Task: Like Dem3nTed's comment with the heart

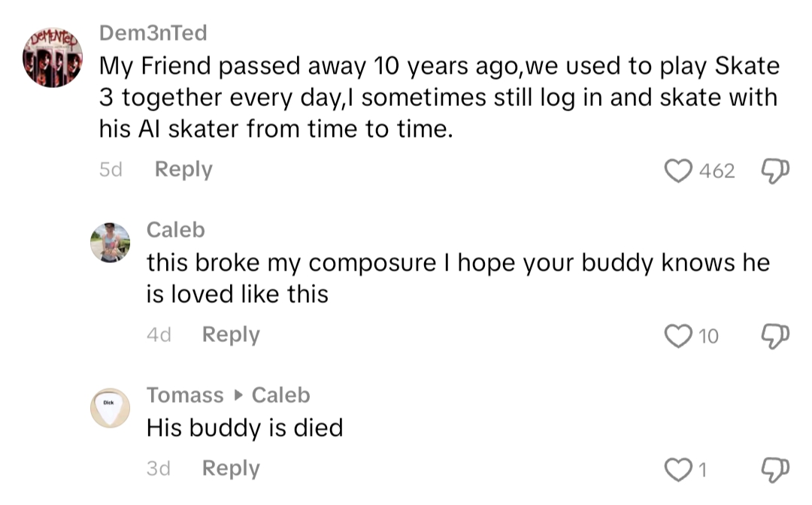Action: point(680,171)
